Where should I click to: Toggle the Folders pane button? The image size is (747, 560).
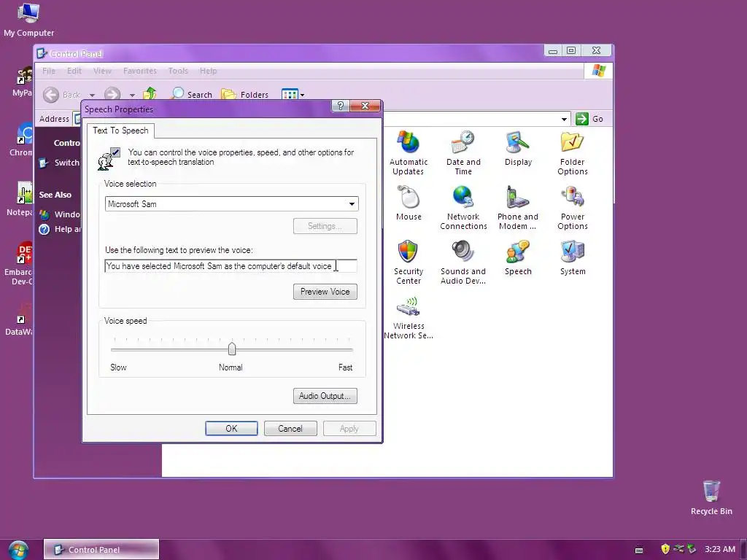click(x=245, y=94)
